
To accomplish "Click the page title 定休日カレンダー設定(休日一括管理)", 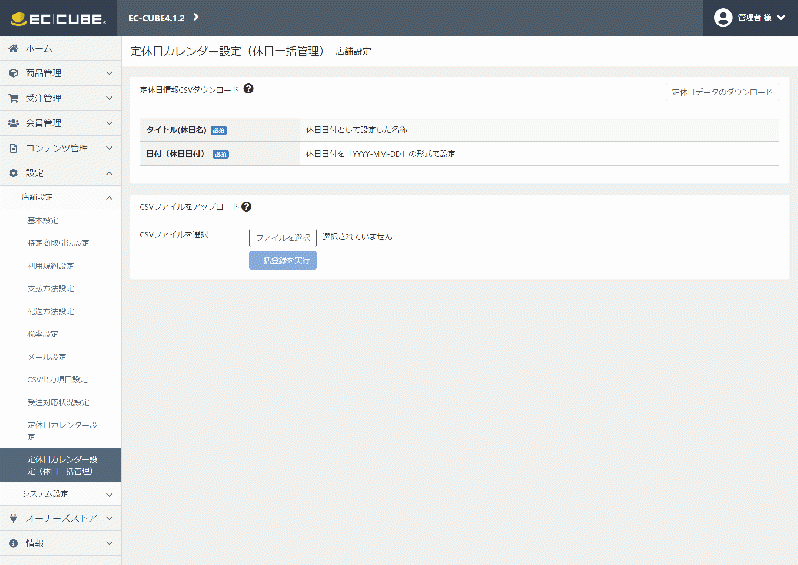I will (x=227, y=51).
